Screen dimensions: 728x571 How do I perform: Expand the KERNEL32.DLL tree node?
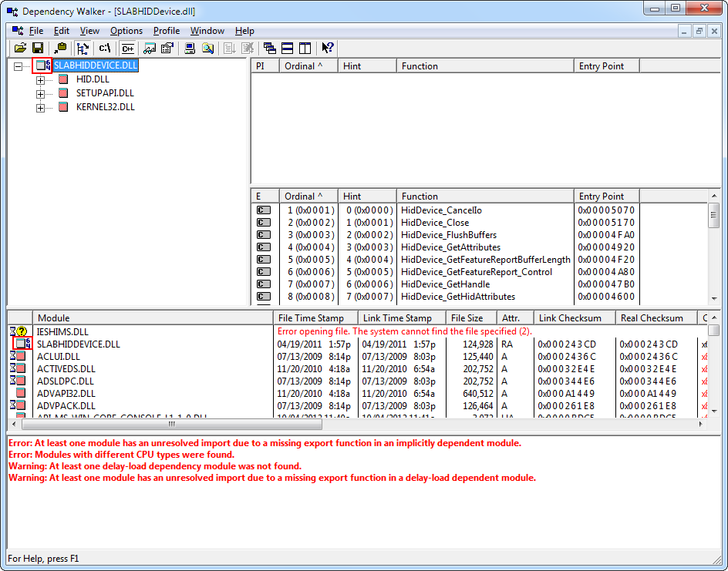coord(41,107)
